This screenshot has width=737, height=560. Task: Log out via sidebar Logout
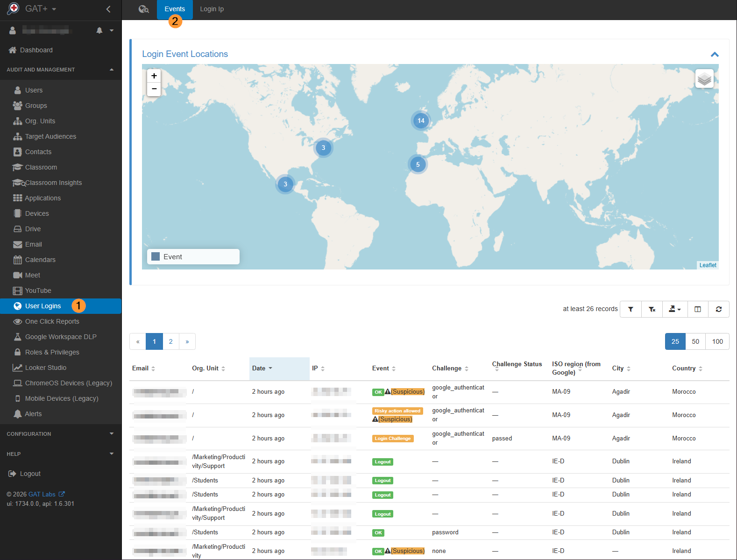coord(25,474)
